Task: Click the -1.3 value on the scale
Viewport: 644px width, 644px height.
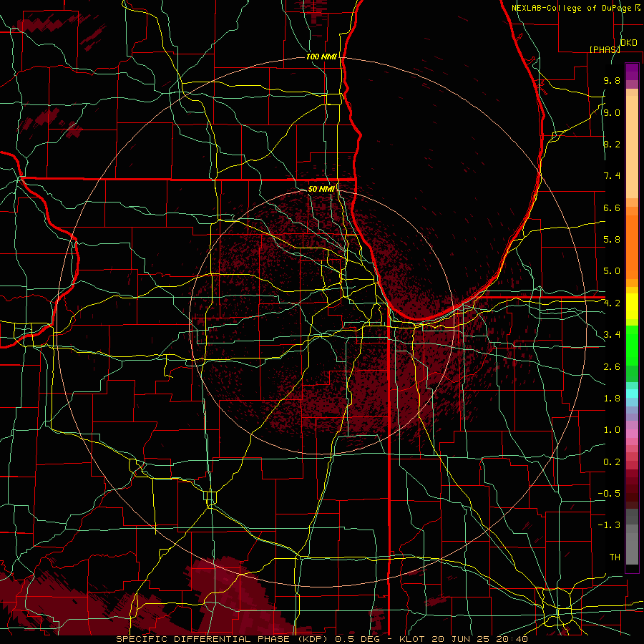Action: click(x=609, y=525)
